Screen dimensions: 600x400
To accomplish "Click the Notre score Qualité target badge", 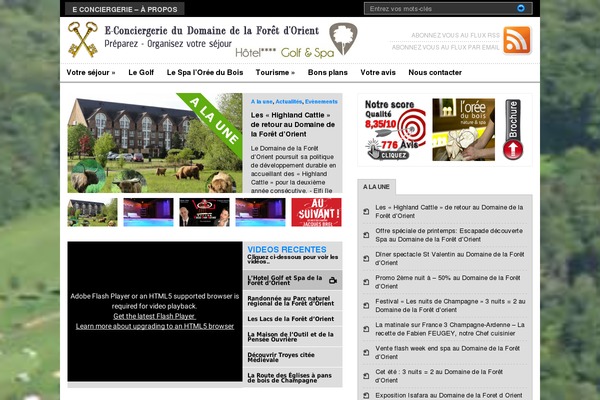I will tap(395, 129).
